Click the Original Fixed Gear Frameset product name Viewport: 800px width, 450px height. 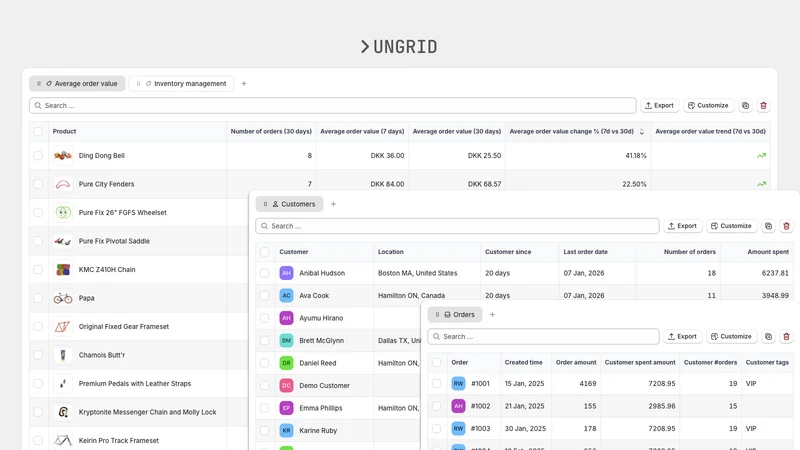coord(123,327)
